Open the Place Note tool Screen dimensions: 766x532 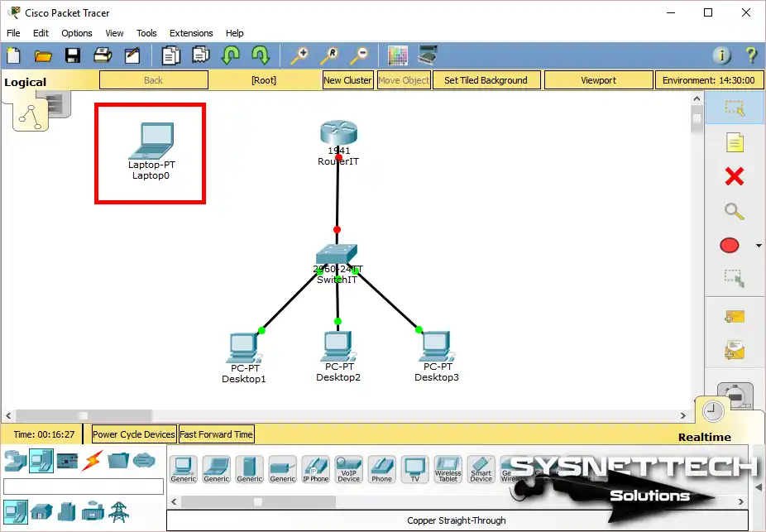[733, 141]
